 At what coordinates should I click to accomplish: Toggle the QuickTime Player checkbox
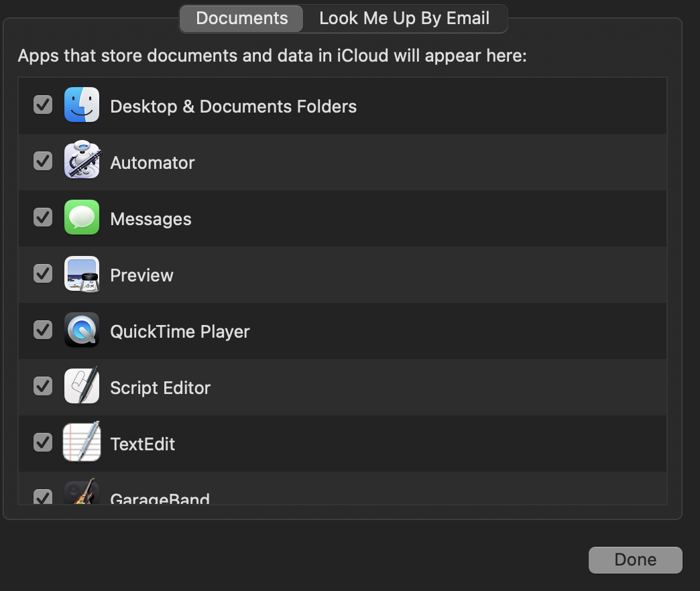click(43, 330)
